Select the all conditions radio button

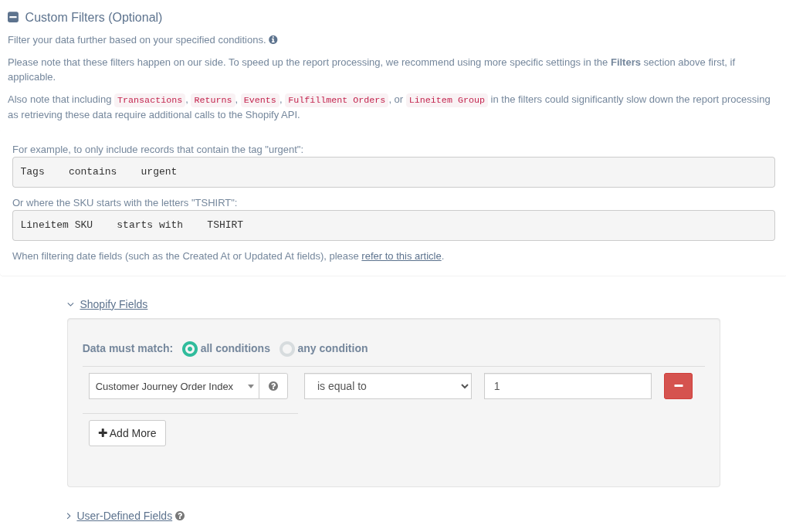click(x=190, y=349)
